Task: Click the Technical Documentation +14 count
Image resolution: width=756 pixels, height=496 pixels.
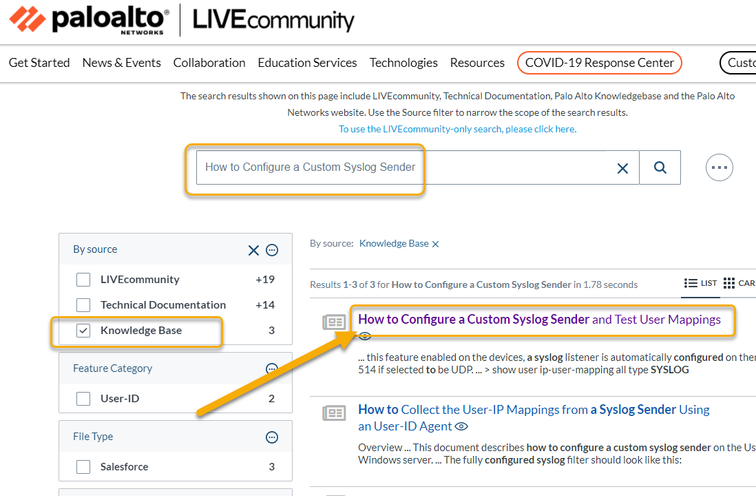Action: pyautogui.click(x=265, y=305)
